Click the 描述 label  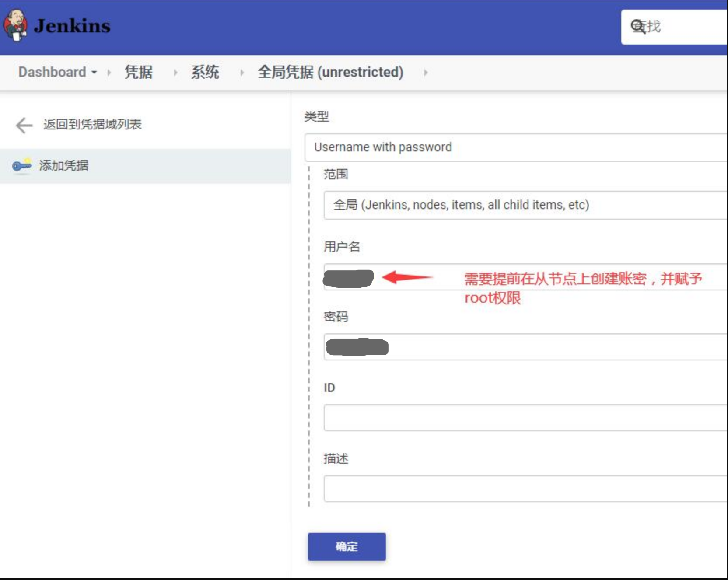point(336,458)
